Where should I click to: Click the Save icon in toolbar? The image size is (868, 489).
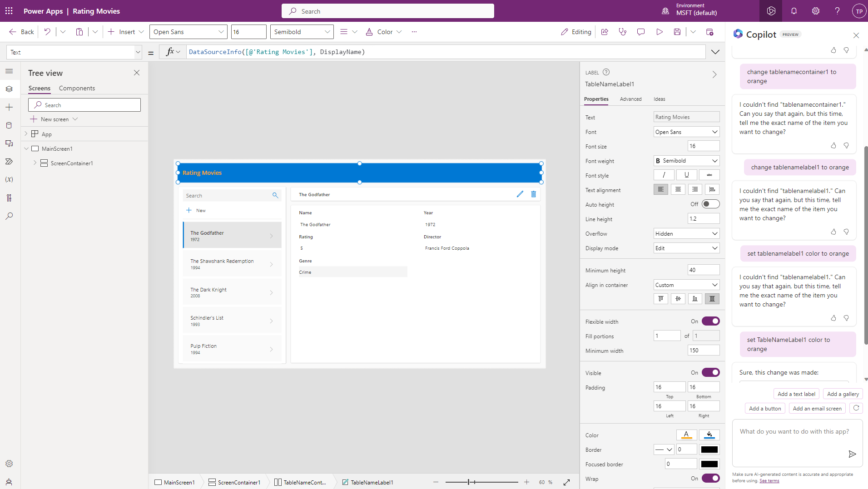[x=677, y=32]
